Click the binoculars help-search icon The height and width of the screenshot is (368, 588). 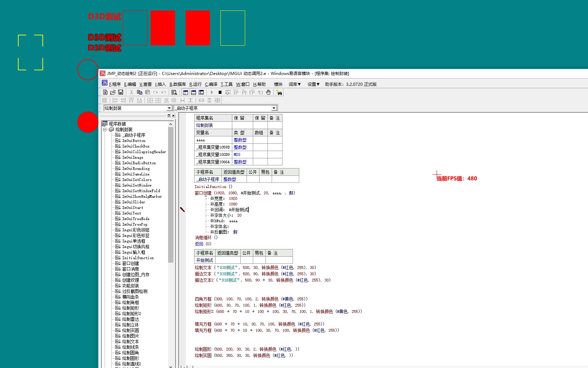click(x=279, y=92)
